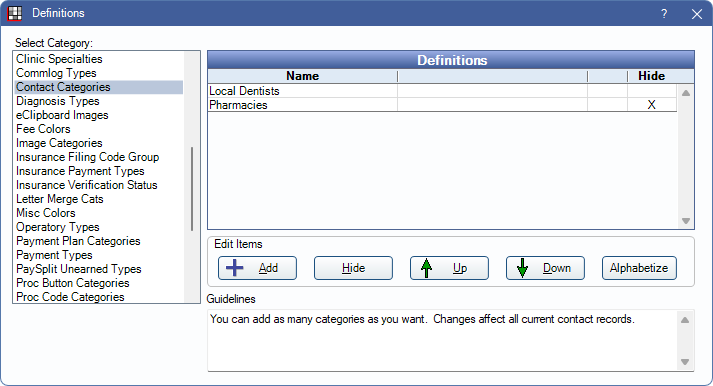Move selected item Down
The height and width of the screenshot is (386, 713).
coord(545,268)
